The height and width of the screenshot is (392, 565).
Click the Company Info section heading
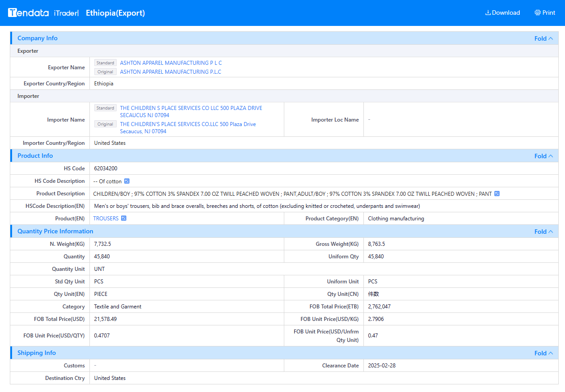point(38,38)
